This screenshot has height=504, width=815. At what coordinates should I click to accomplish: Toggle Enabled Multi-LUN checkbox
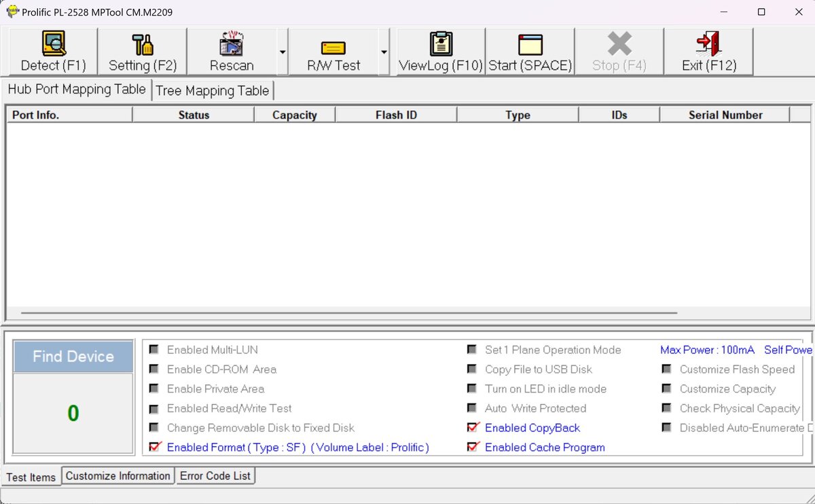point(153,349)
